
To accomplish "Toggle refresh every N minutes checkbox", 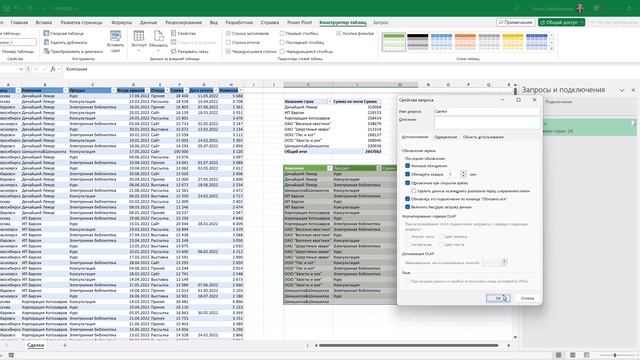I will (407, 174).
